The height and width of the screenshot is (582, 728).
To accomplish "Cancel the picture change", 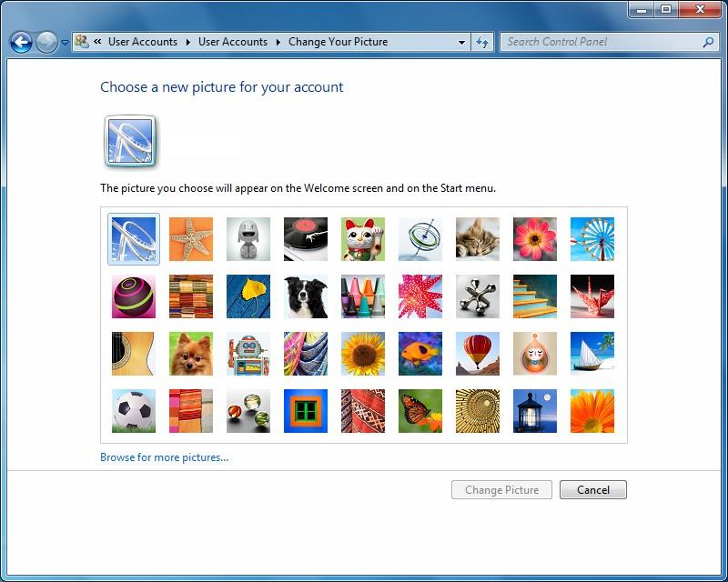I will (593, 489).
